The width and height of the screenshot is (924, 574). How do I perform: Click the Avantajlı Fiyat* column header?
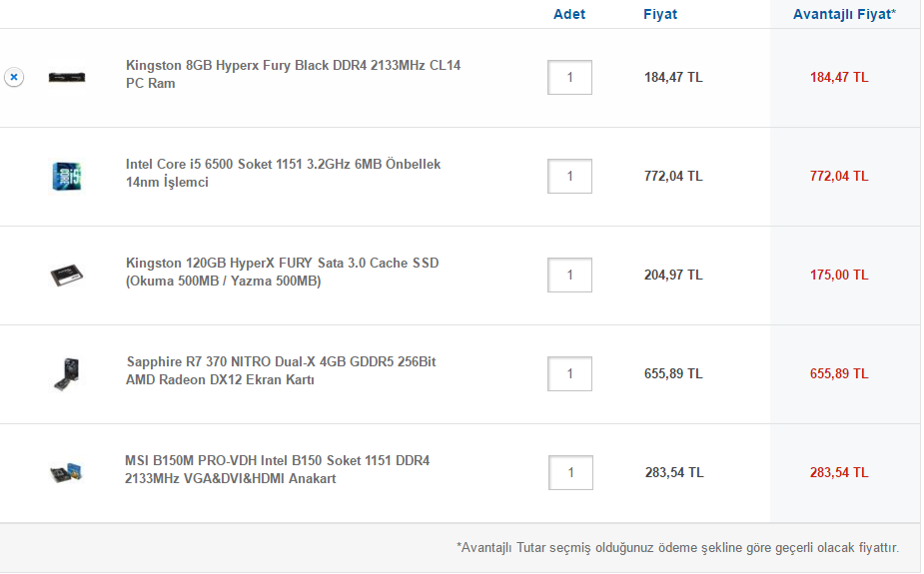point(844,14)
